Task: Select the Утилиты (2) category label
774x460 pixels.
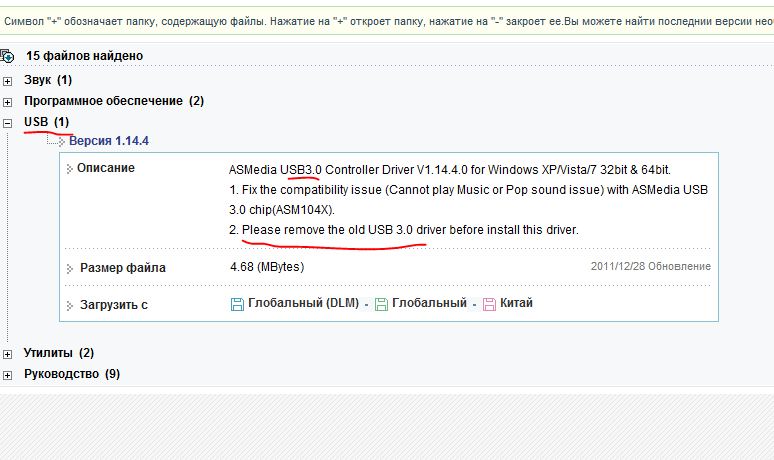Action: (x=59, y=353)
